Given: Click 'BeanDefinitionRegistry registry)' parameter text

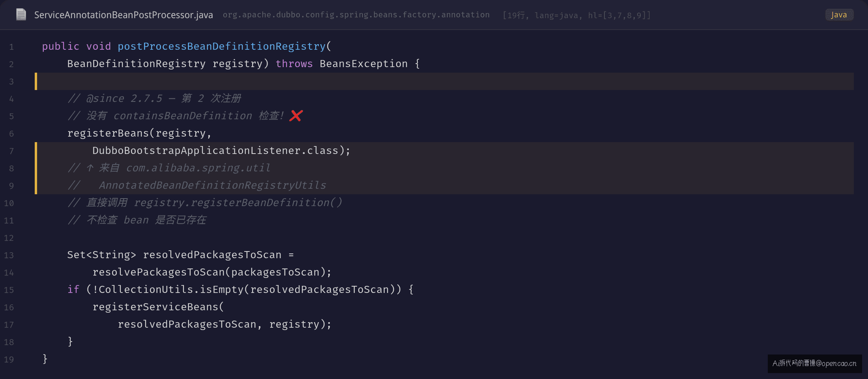Looking at the screenshot, I should pyautogui.click(x=168, y=64).
